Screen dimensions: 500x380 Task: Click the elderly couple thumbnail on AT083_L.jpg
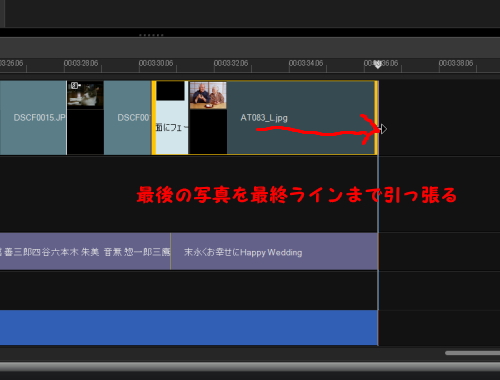tap(208, 95)
